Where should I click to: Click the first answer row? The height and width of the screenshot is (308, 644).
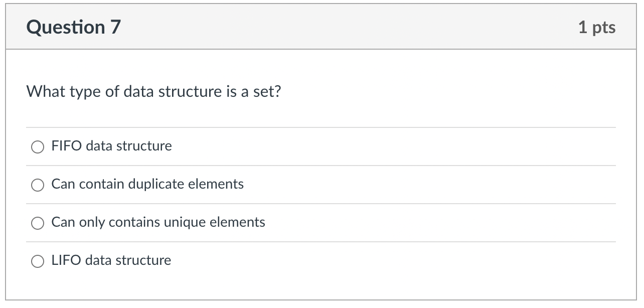point(321,146)
